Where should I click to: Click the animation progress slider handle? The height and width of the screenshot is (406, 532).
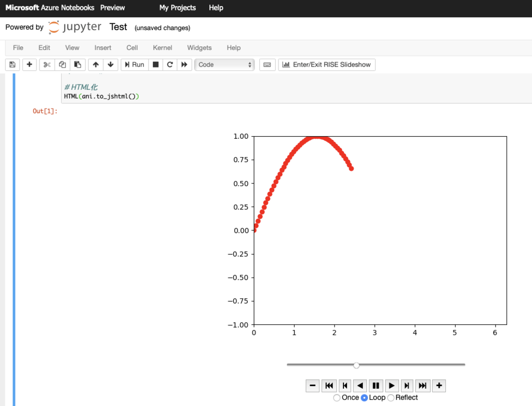(356, 365)
